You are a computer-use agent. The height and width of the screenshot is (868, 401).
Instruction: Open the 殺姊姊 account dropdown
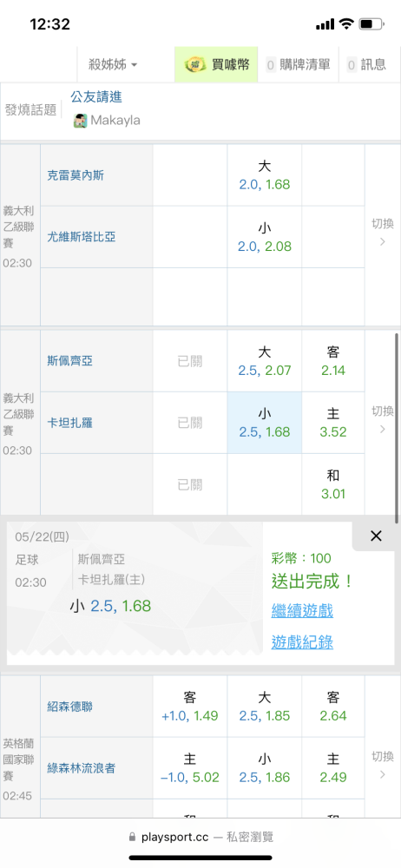(114, 65)
